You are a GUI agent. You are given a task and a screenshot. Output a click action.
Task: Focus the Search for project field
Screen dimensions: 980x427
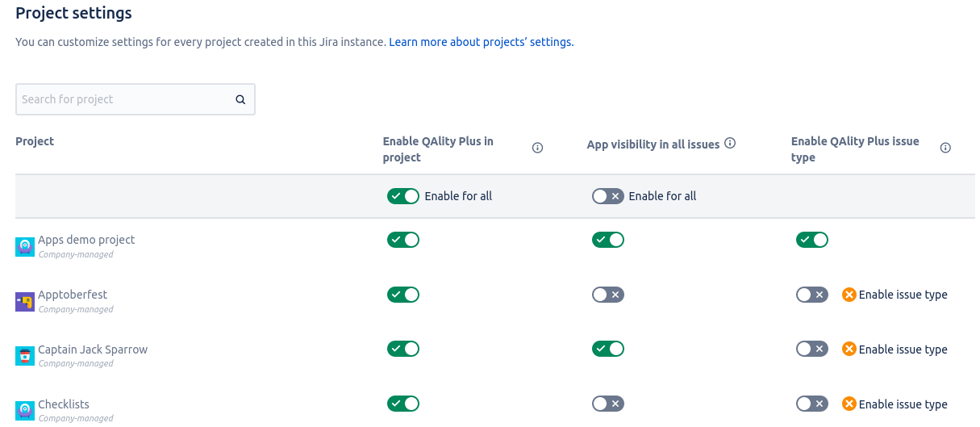tap(136, 99)
